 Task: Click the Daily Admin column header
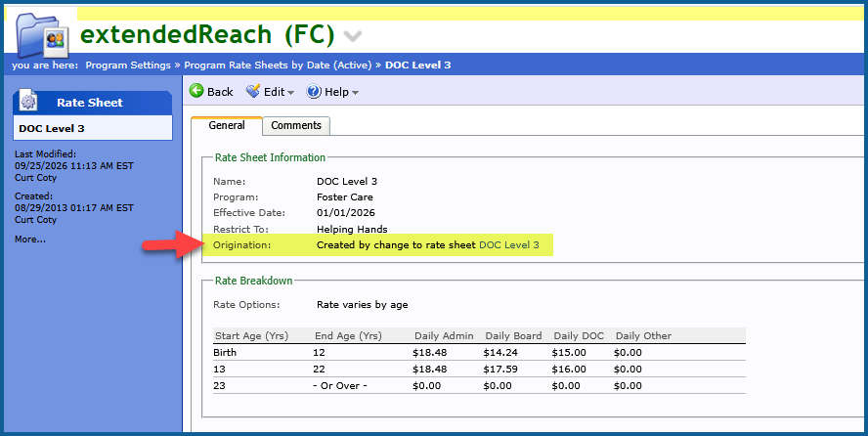pos(444,336)
